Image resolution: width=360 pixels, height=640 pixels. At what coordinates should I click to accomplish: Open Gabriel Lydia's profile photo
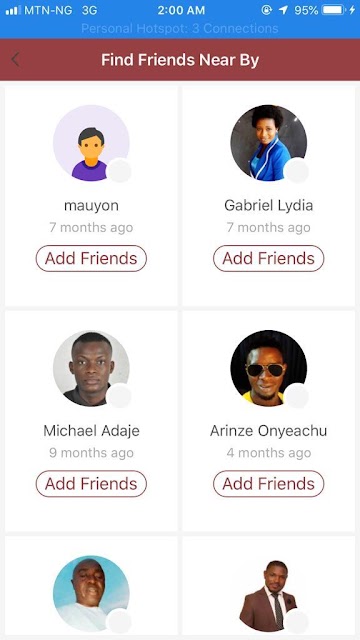[x=269, y=143]
